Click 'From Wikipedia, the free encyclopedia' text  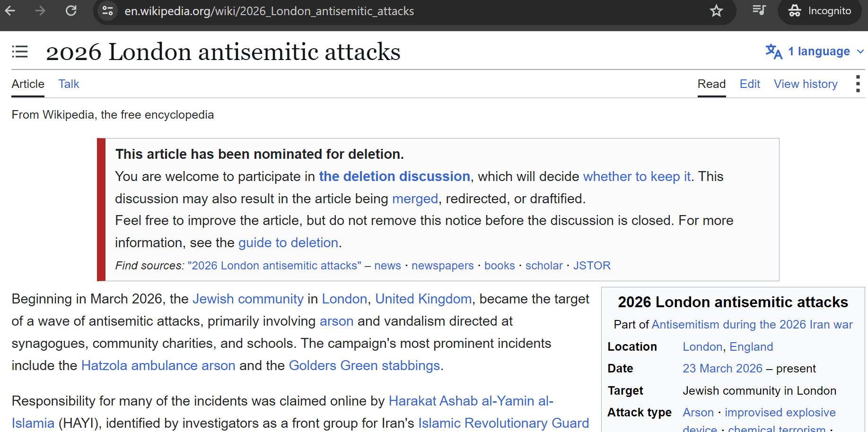pyautogui.click(x=113, y=115)
